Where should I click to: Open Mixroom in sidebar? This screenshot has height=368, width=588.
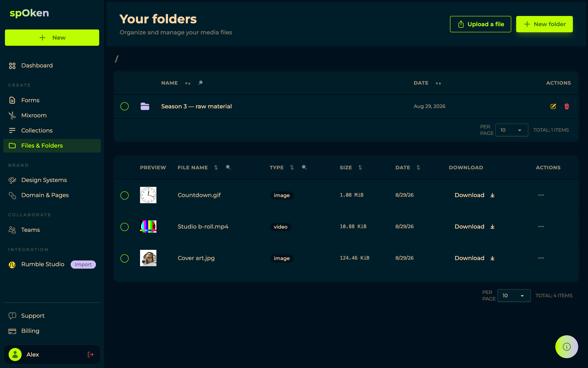click(52, 115)
